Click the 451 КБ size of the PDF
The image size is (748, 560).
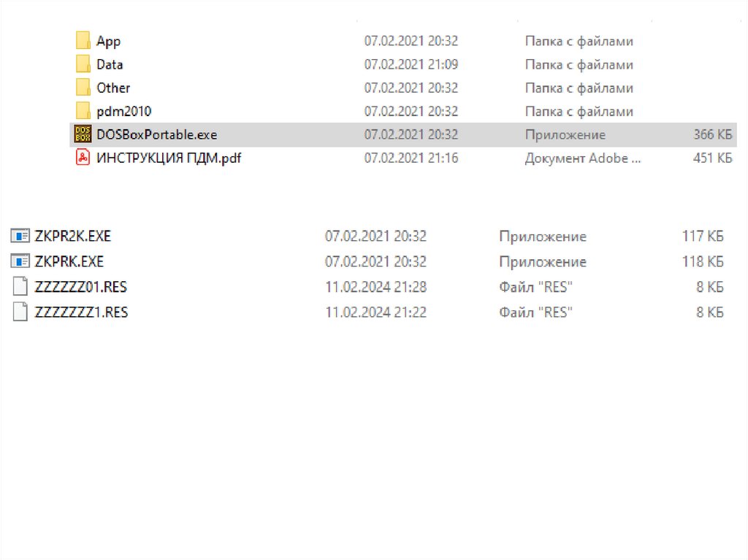point(712,158)
